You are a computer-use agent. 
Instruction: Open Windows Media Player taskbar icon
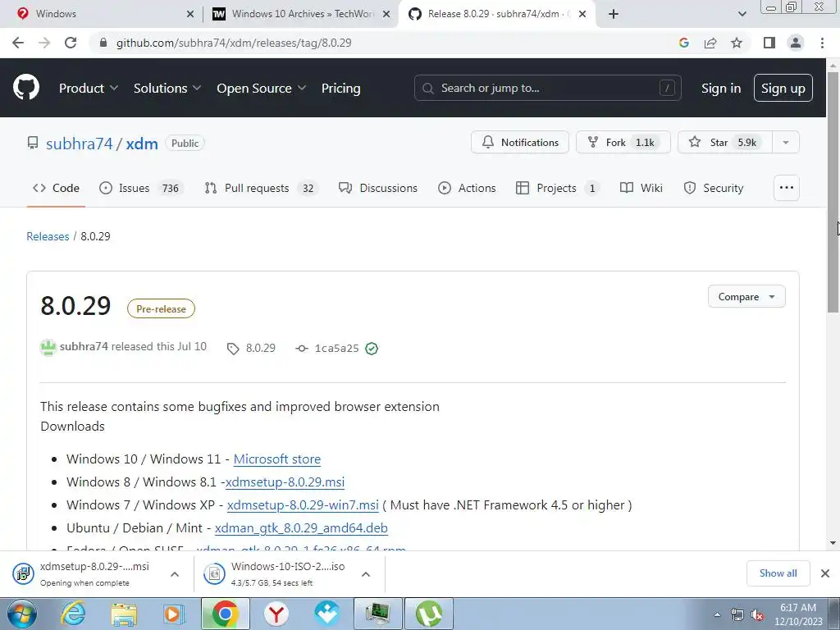coord(174,614)
